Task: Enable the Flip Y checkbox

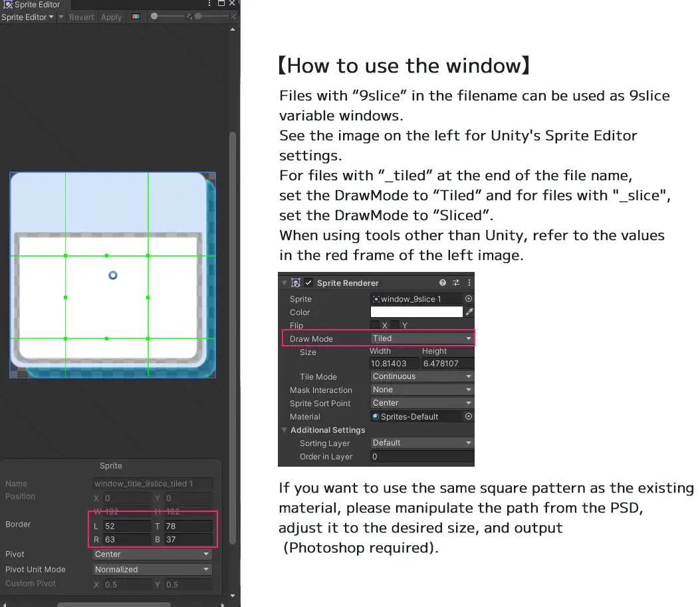Action: 394,325
